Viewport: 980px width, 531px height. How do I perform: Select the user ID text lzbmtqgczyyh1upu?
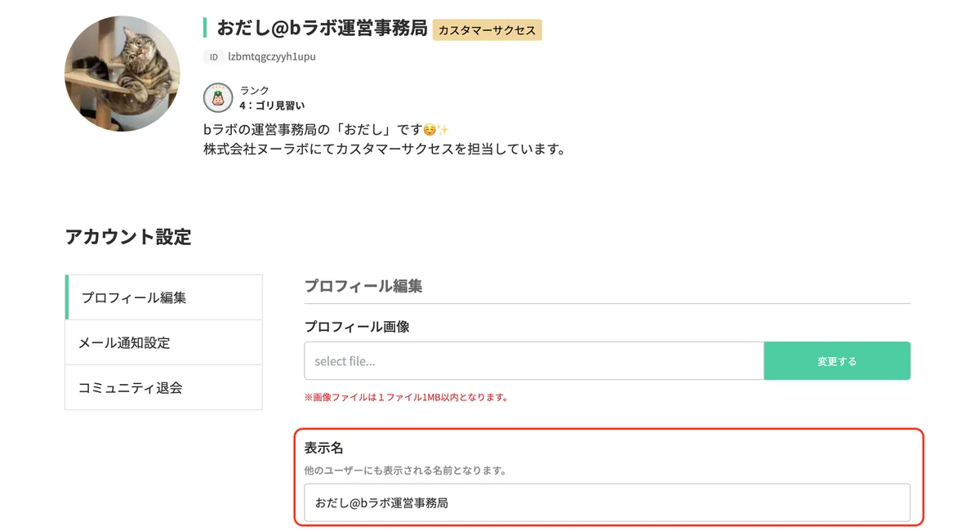[272, 57]
